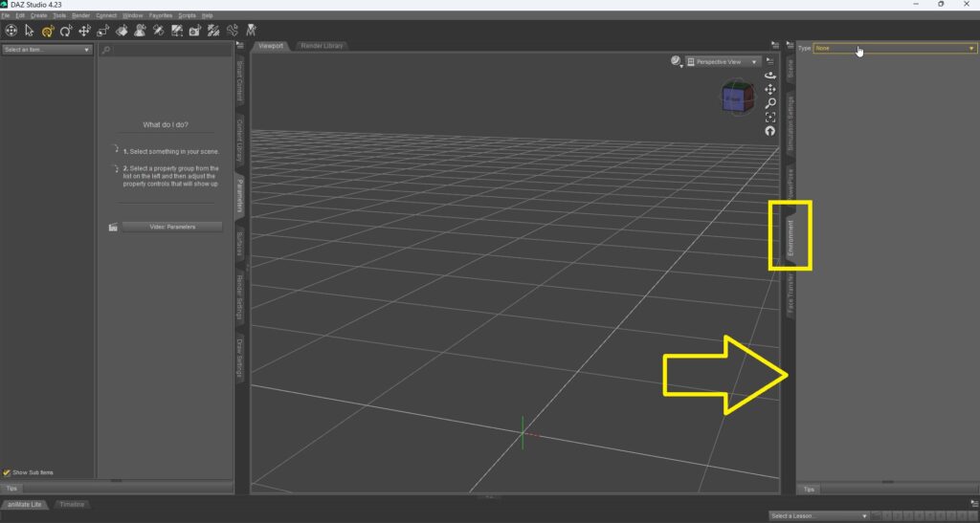Open the Render menu
980x523 pixels.
point(80,15)
